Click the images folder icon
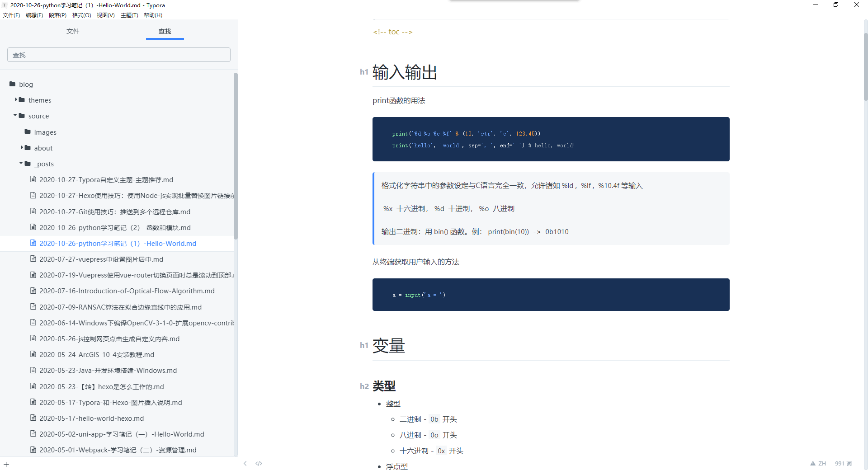Viewport: 868px width, 470px height. [x=28, y=132]
